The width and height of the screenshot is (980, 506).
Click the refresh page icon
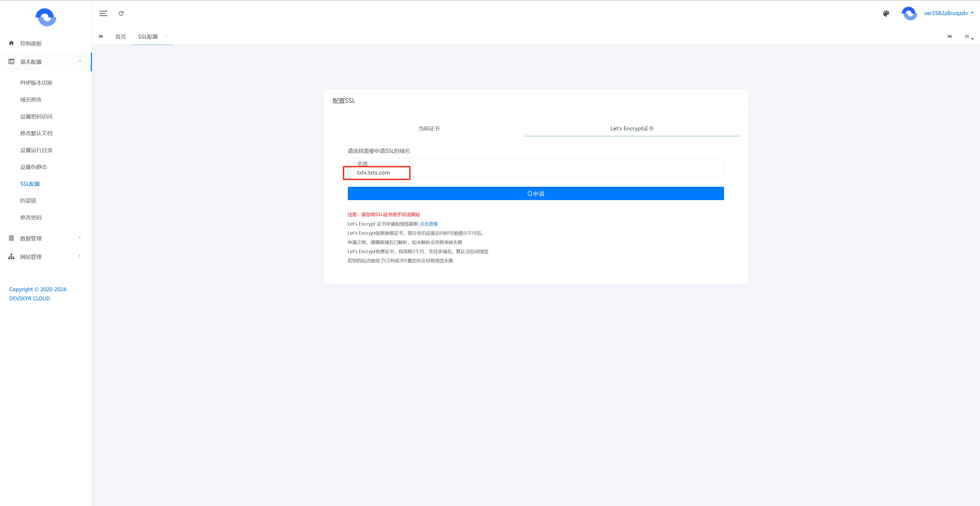click(121, 13)
